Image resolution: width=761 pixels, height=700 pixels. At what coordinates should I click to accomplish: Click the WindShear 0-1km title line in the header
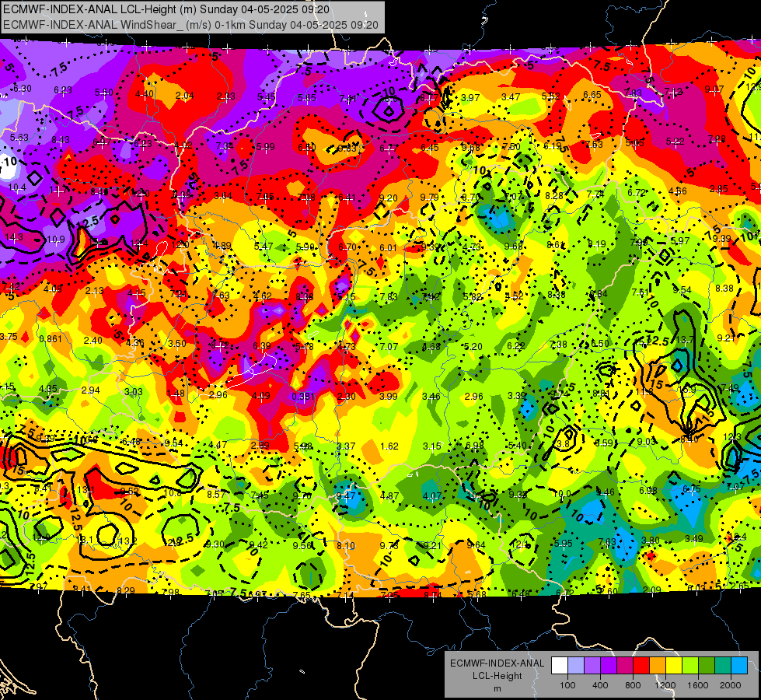click(x=190, y=25)
